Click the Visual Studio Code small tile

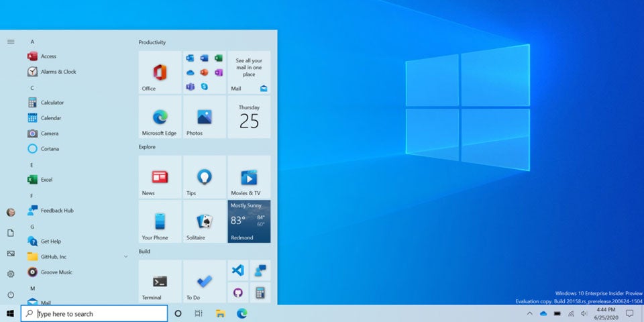237,270
